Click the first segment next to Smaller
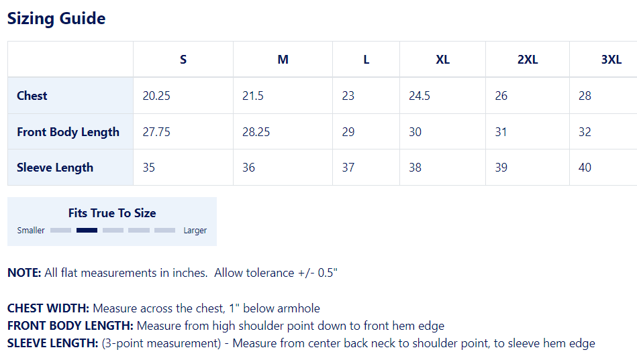This screenshot has width=637, height=364. pos(60,230)
